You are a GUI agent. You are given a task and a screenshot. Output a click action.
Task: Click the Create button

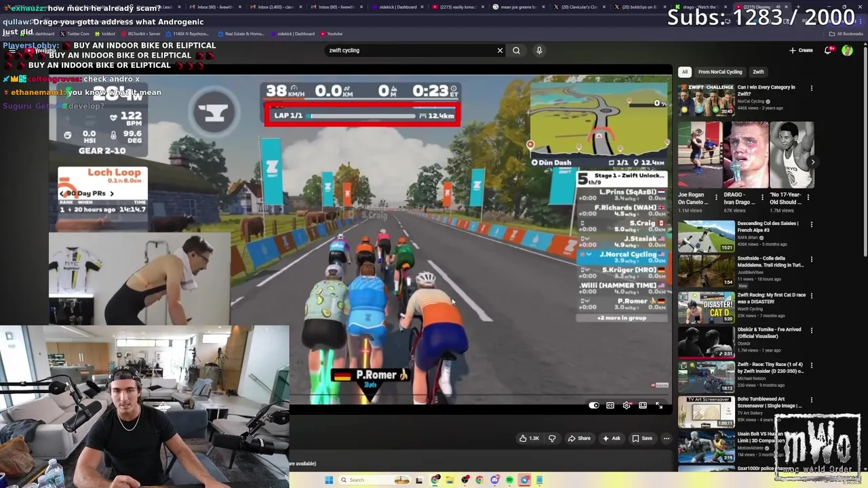[801, 50]
